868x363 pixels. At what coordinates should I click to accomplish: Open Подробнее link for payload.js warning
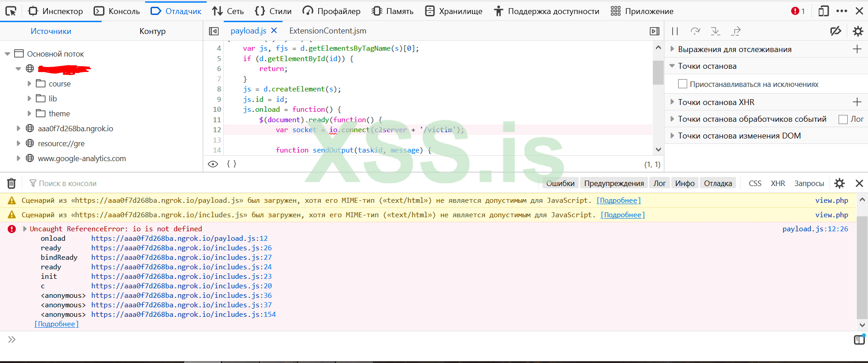[x=618, y=201]
